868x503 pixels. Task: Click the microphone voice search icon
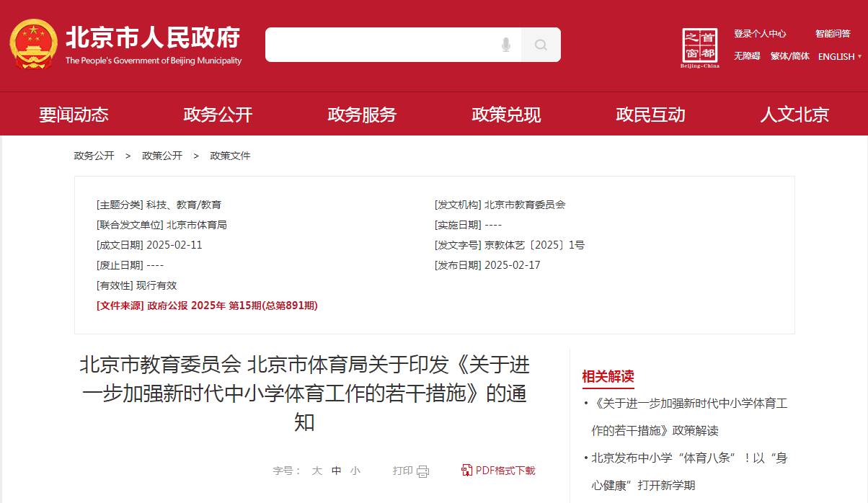506,45
